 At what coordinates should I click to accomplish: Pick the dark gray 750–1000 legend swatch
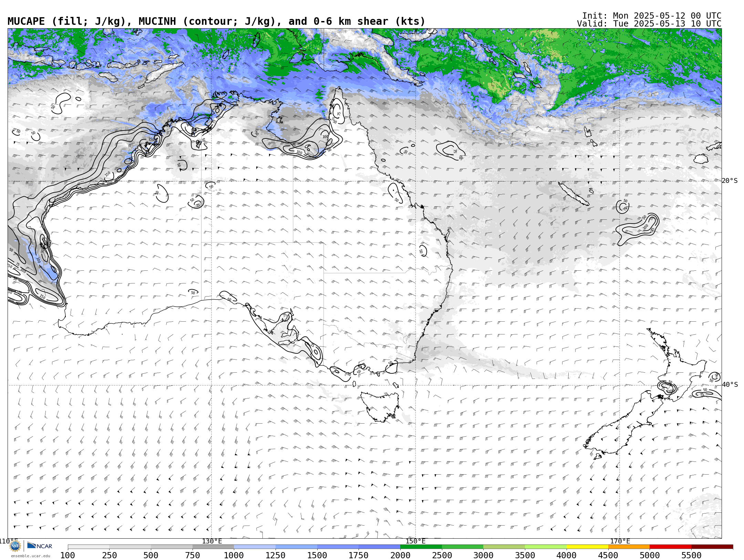pyautogui.click(x=213, y=547)
